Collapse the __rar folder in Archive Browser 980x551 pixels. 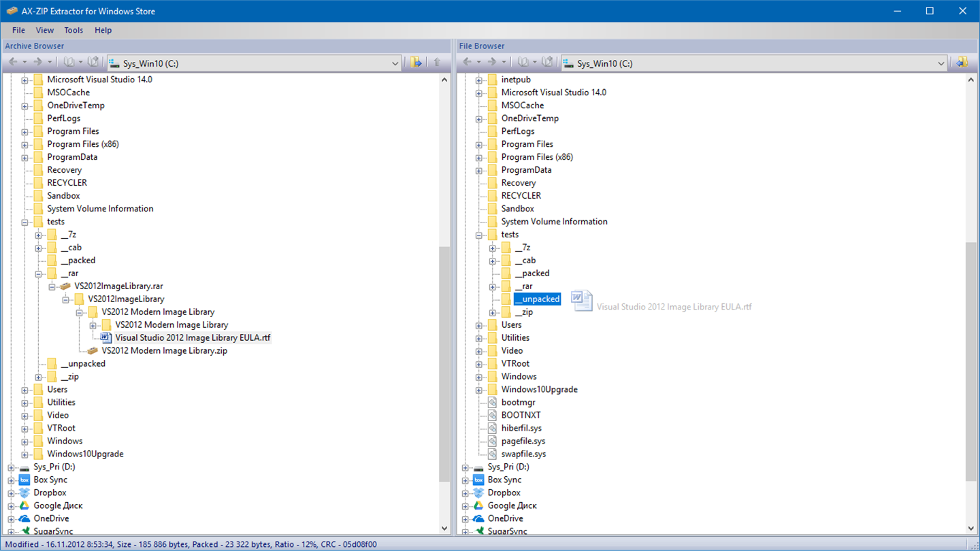pyautogui.click(x=38, y=273)
